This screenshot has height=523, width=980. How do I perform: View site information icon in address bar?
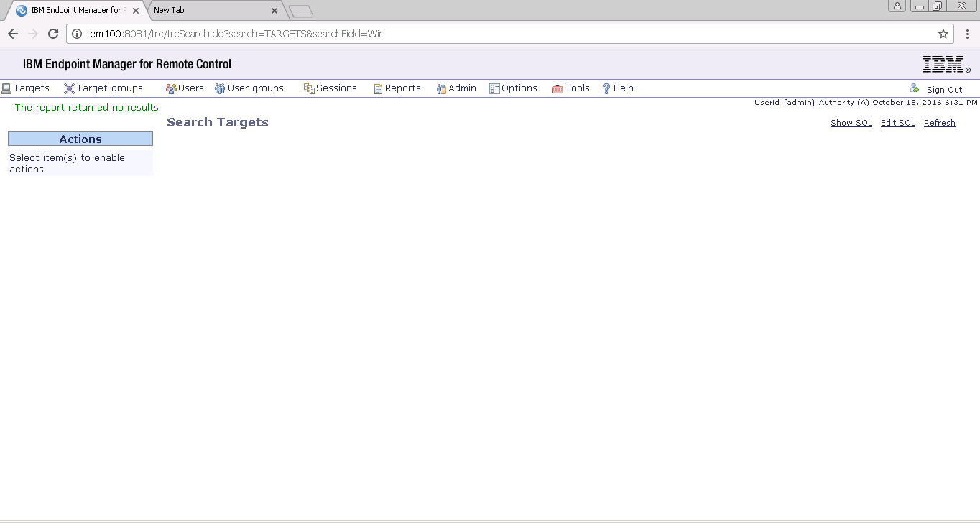[x=77, y=34]
